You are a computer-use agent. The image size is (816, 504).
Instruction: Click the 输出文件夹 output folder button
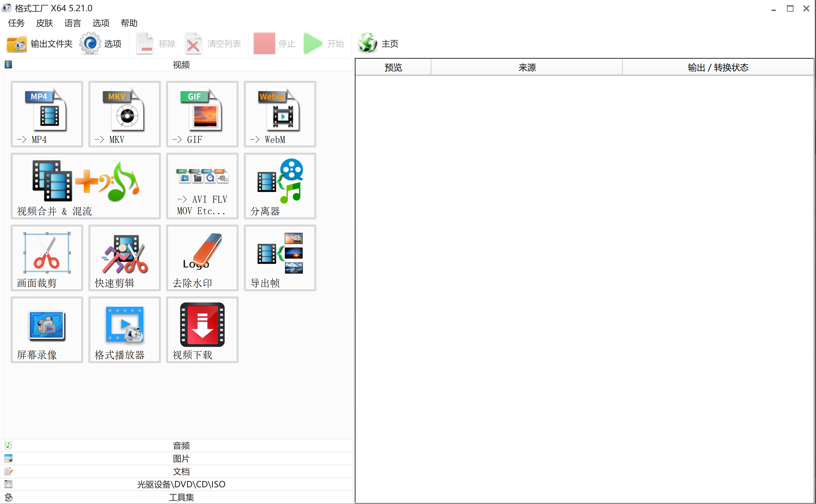pos(39,44)
